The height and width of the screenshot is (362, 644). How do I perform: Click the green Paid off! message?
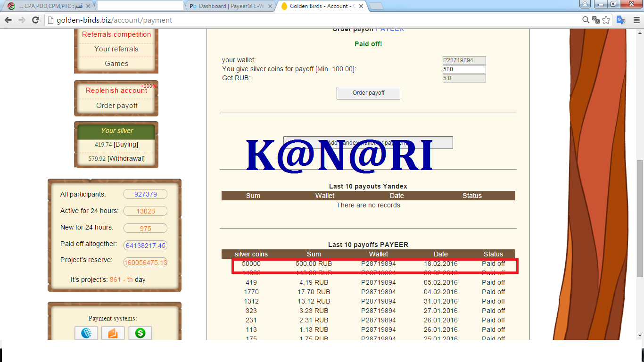coord(368,44)
